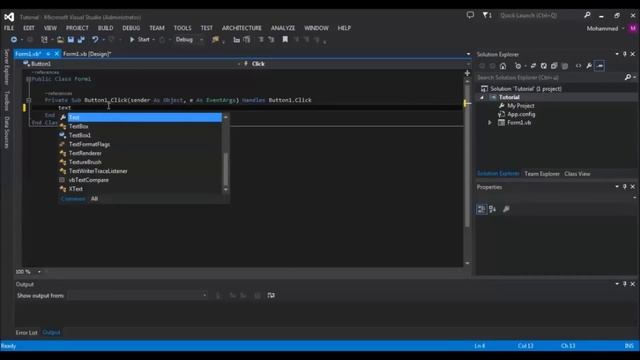Switch to the Class View tab
The height and width of the screenshot is (360, 640).
[577, 174]
